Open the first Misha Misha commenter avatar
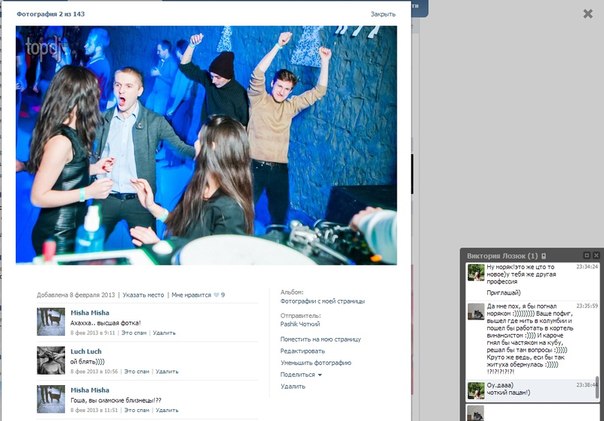The height and width of the screenshot is (421, 604). (x=51, y=321)
